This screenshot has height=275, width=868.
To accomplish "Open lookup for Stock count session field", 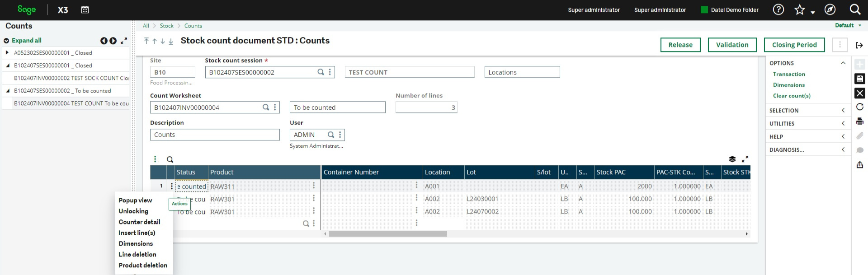I will (321, 72).
